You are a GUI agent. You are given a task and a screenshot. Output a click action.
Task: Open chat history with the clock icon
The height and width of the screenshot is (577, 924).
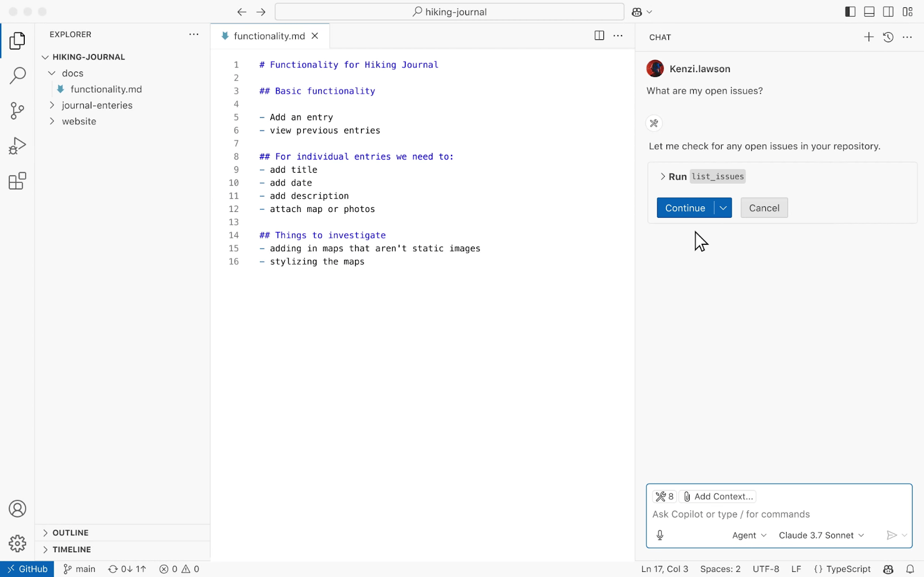[x=888, y=36]
